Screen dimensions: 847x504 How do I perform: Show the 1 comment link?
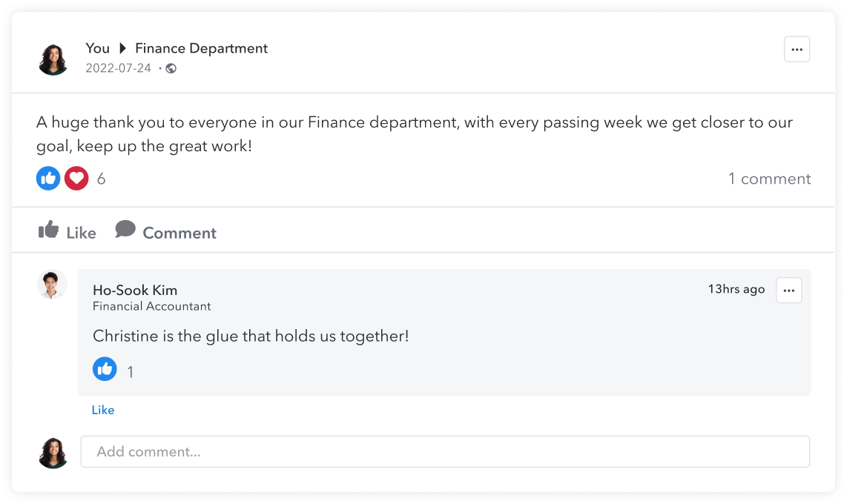(x=769, y=179)
